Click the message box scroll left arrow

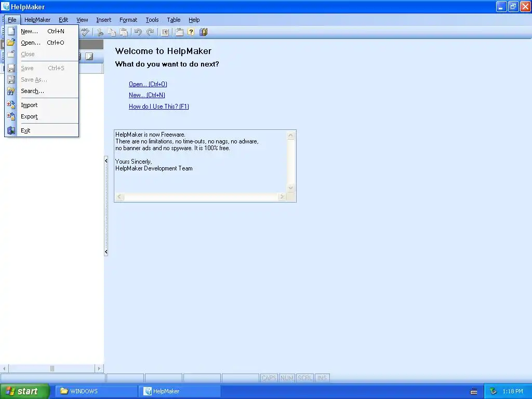[119, 197]
